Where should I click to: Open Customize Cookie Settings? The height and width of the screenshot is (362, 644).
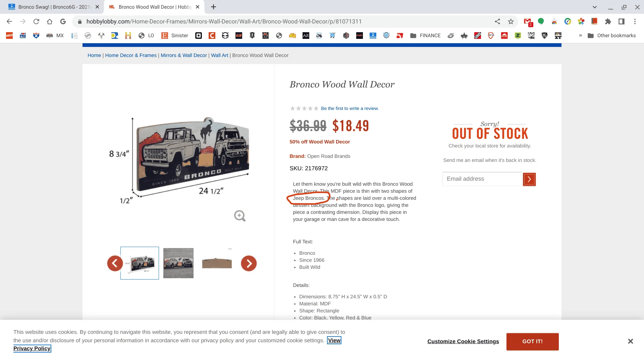[x=463, y=341]
